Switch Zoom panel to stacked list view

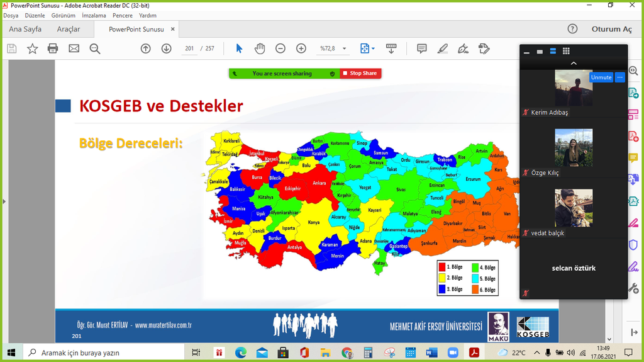tap(553, 51)
